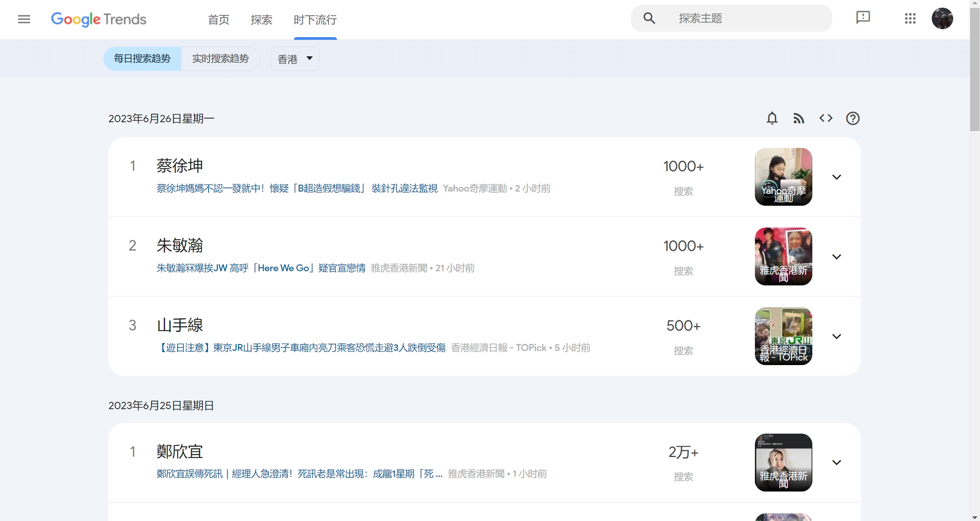Enable the 每日搜索趋势 view

point(141,59)
